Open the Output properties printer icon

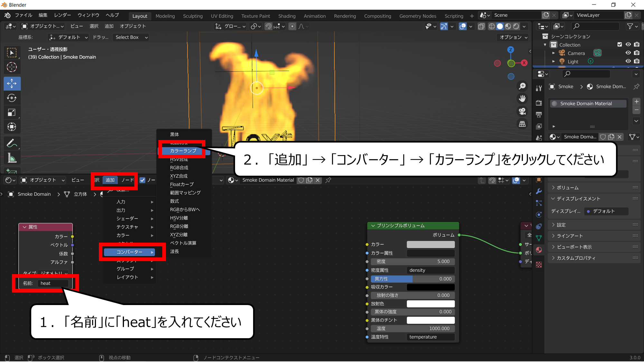[539, 115]
